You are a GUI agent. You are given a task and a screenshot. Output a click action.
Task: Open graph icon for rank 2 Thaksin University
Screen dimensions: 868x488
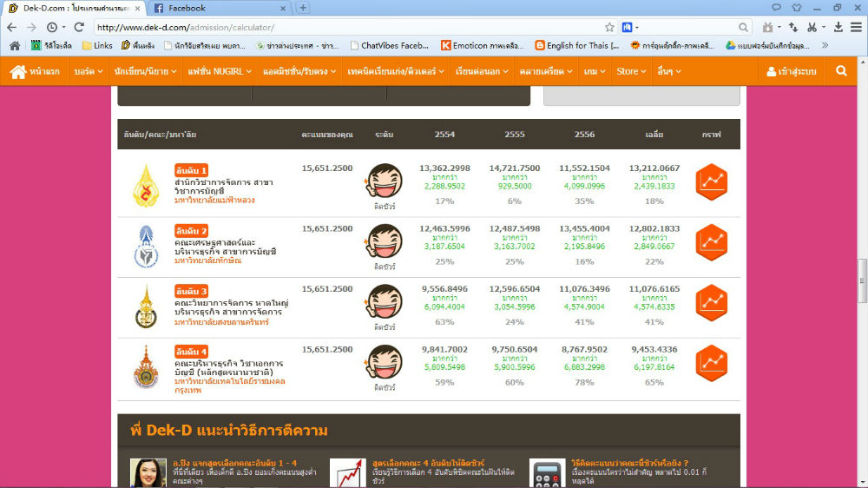[x=711, y=242]
